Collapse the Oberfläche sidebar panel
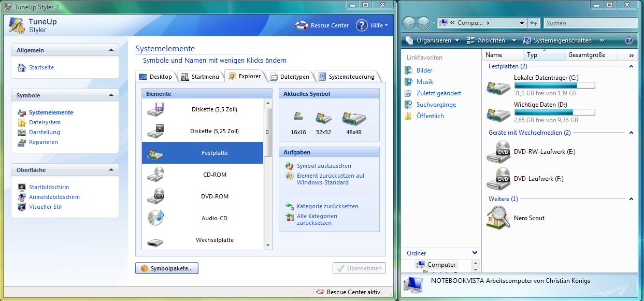644x301 pixels. click(111, 170)
